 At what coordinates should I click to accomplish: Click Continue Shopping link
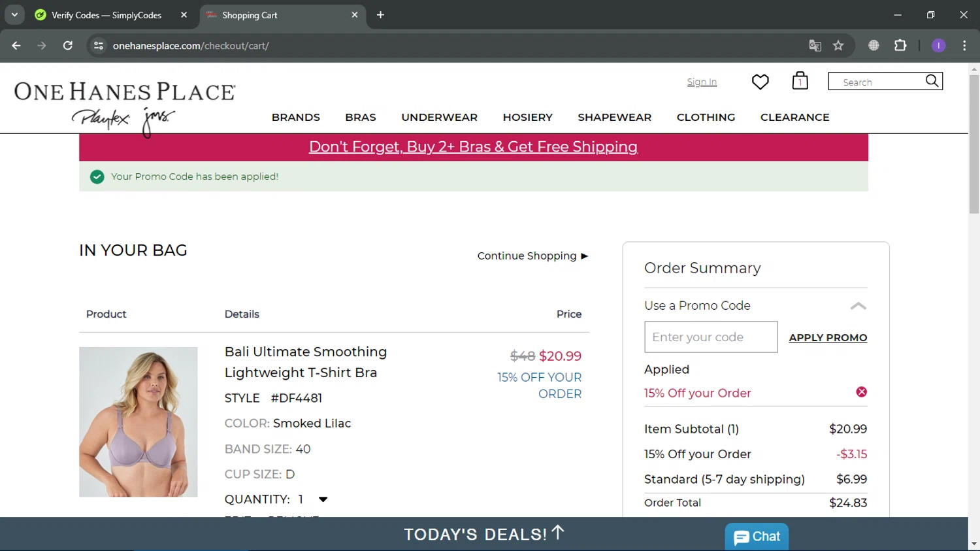532,256
